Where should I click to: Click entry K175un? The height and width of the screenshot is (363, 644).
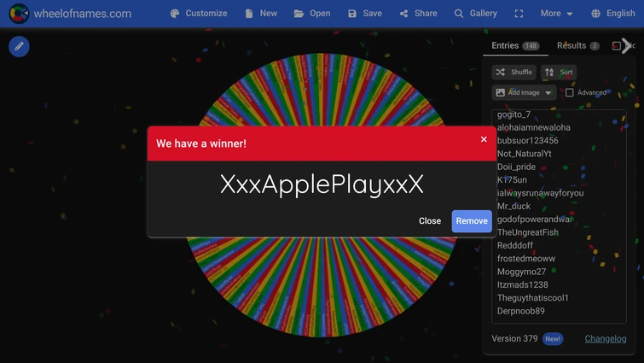pyautogui.click(x=512, y=180)
